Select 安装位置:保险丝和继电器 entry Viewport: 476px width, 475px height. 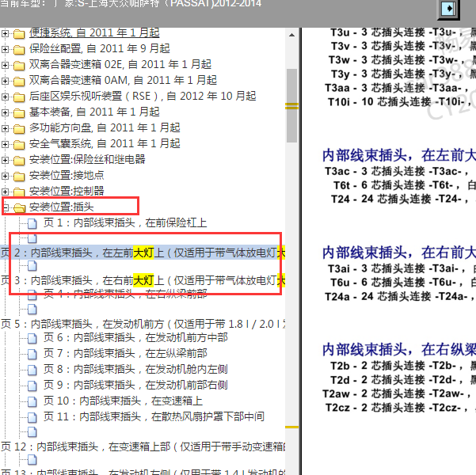pyautogui.click(x=87, y=159)
